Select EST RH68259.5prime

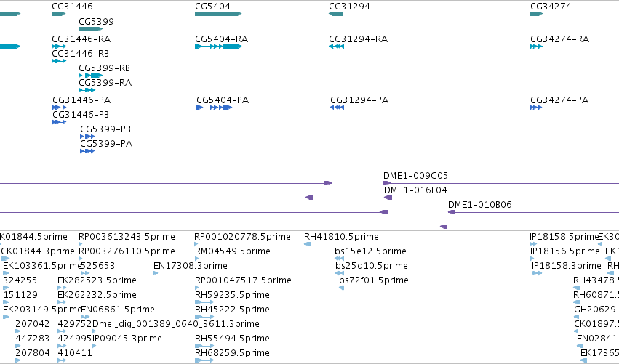tap(232, 353)
